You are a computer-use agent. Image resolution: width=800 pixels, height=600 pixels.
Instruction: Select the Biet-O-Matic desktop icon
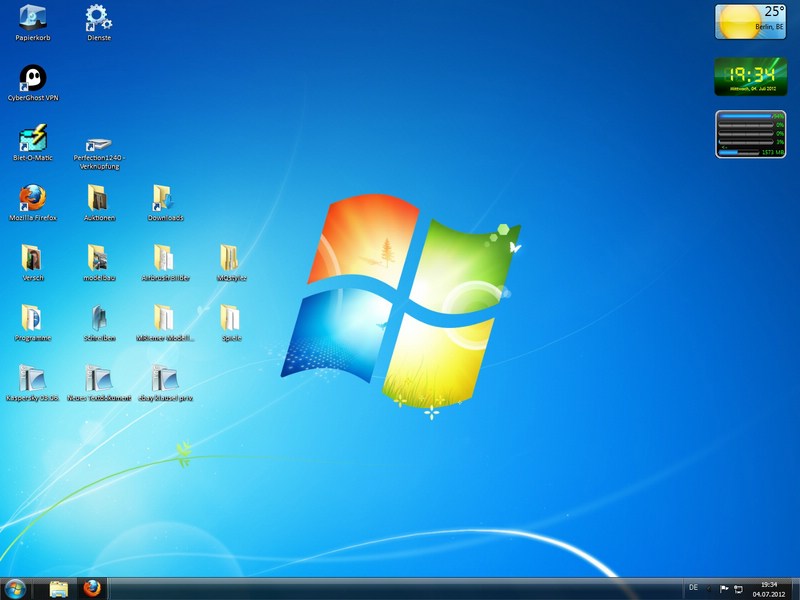click(33, 143)
